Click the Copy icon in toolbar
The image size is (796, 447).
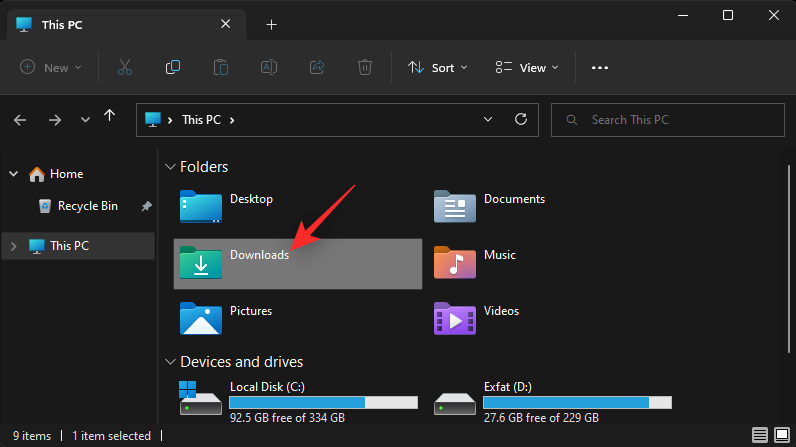tap(173, 67)
